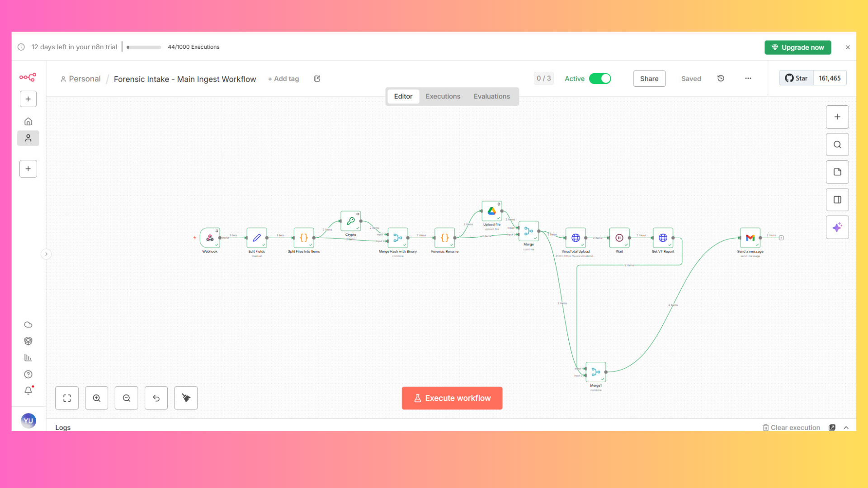This screenshot has width=868, height=488.
Task: Open the Home overview icon
Action: click(28, 122)
